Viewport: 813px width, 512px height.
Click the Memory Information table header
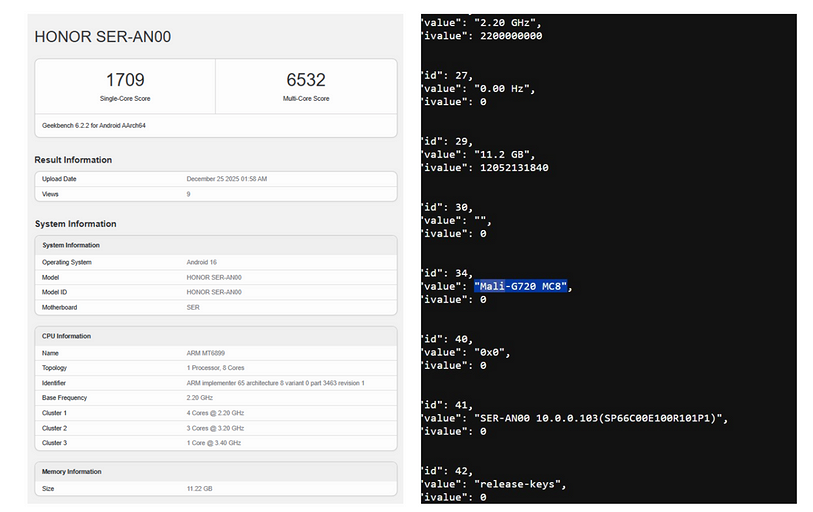72,471
